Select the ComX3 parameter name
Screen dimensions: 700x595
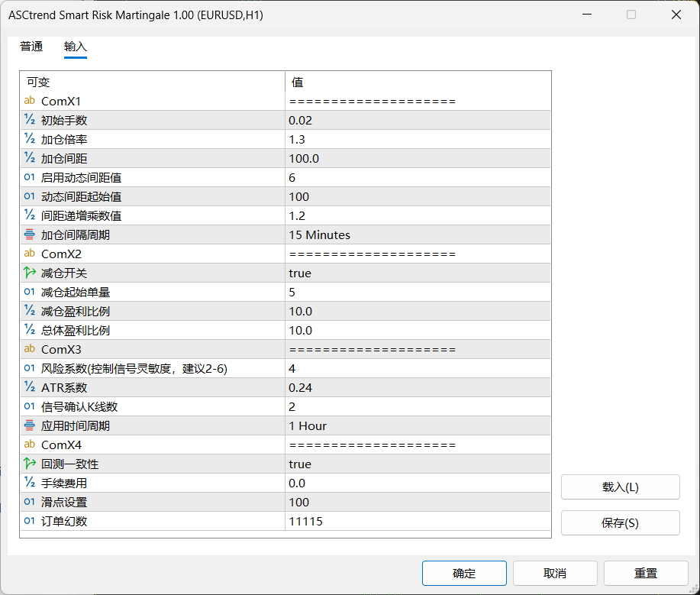61,349
